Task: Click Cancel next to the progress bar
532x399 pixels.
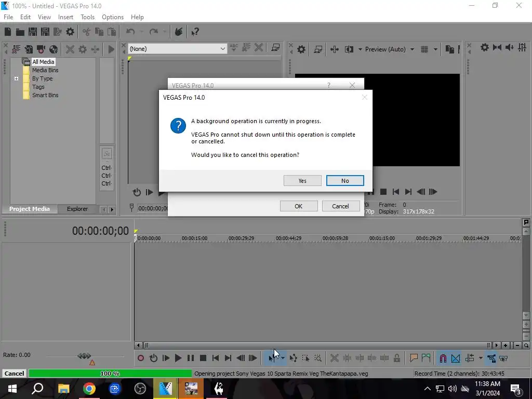Action: (x=14, y=374)
